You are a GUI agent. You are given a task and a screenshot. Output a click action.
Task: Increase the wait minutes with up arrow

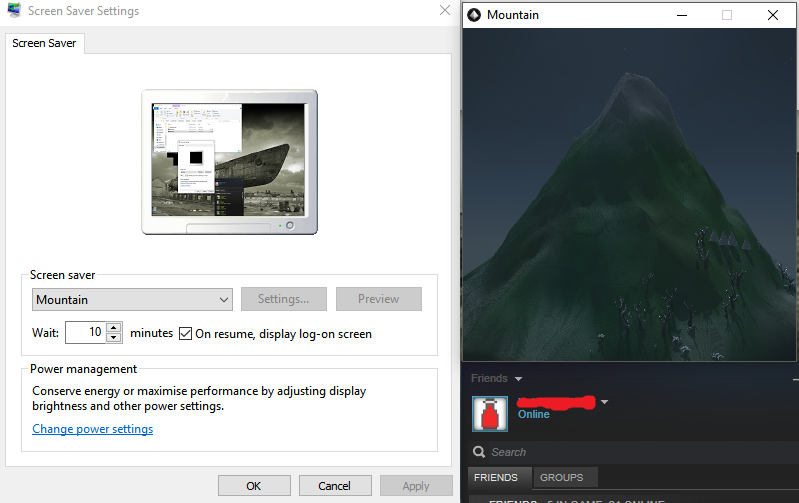(x=114, y=327)
